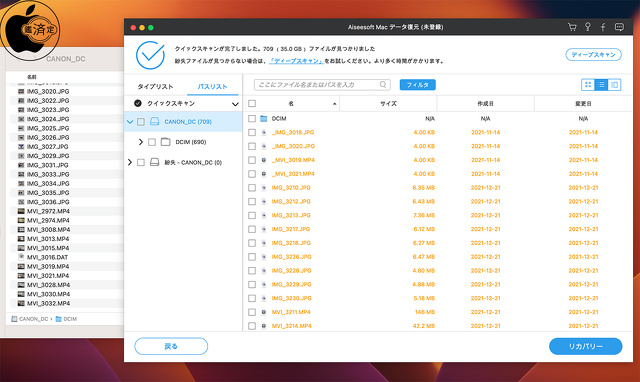The width and height of the screenshot is (640, 382).
Task: Switch to content preview view
Action: pos(614,84)
